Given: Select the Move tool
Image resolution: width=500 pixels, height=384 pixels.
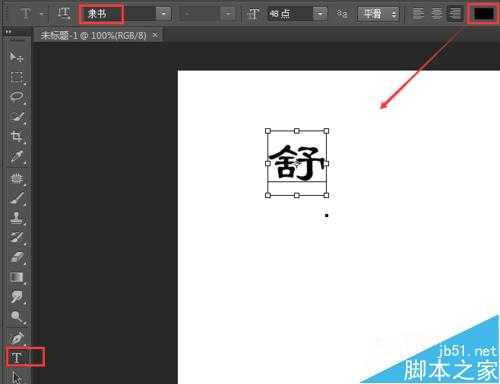Looking at the screenshot, I should tap(16, 57).
